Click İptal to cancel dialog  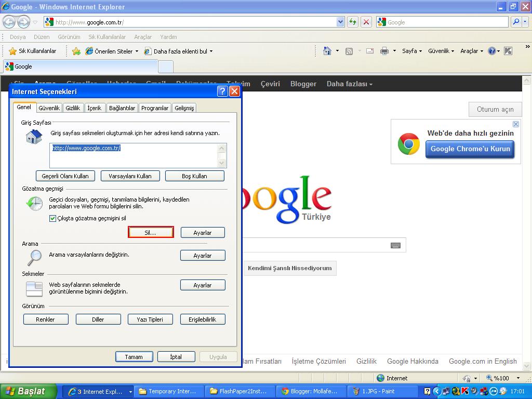[176, 356]
